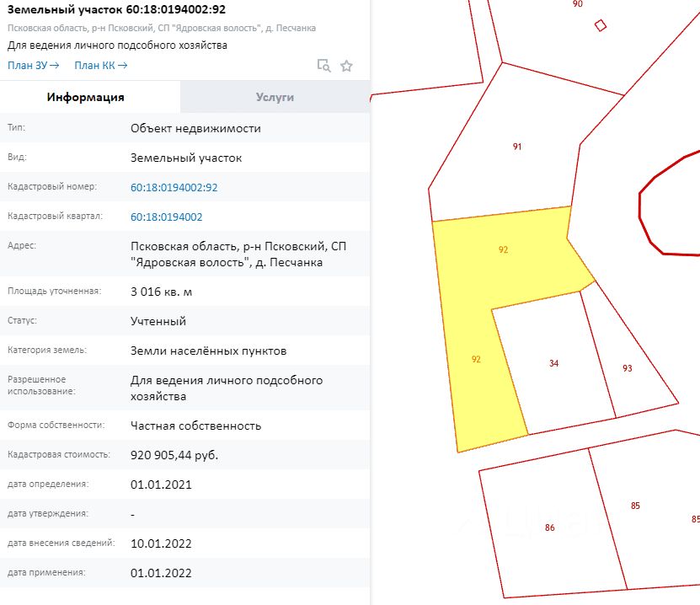Click the thick red boundary outline
Viewport: 700px width, 605px height.
point(640,206)
